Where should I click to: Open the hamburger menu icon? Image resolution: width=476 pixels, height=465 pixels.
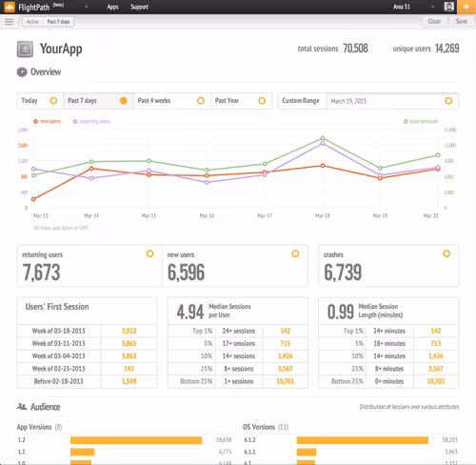click(10, 22)
